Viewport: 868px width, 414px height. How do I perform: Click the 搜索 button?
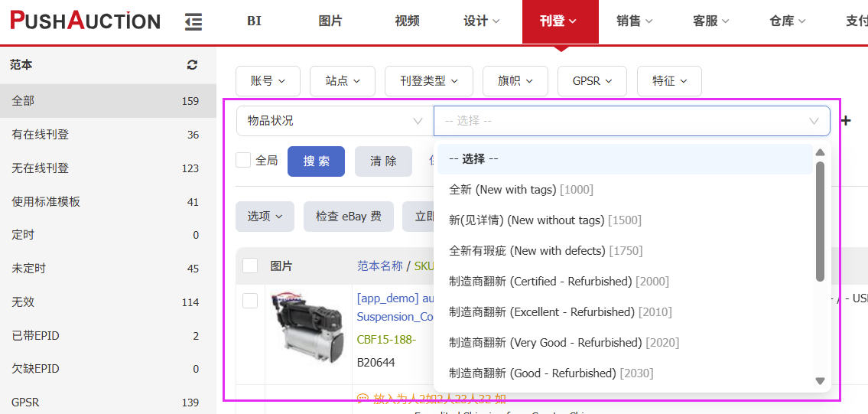(316, 161)
